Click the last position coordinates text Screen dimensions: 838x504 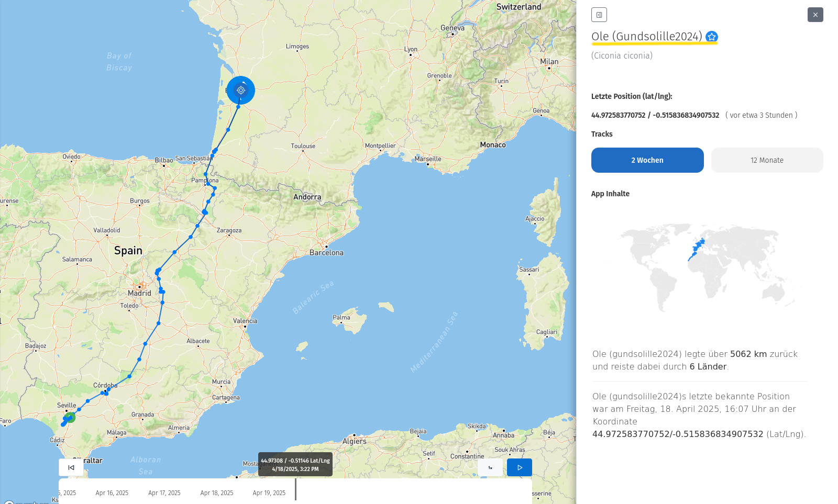pos(655,115)
